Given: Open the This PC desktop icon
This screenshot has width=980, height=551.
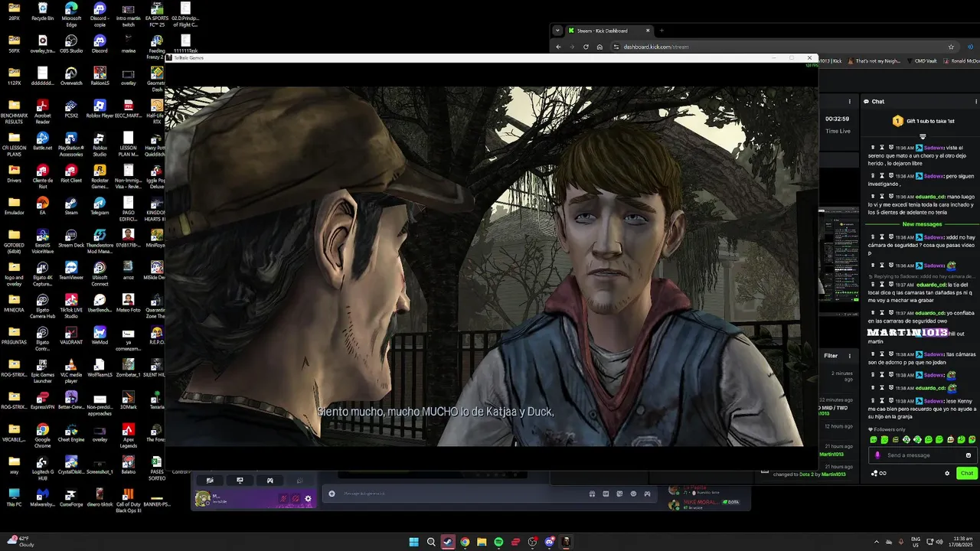Looking at the screenshot, I should [x=15, y=496].
